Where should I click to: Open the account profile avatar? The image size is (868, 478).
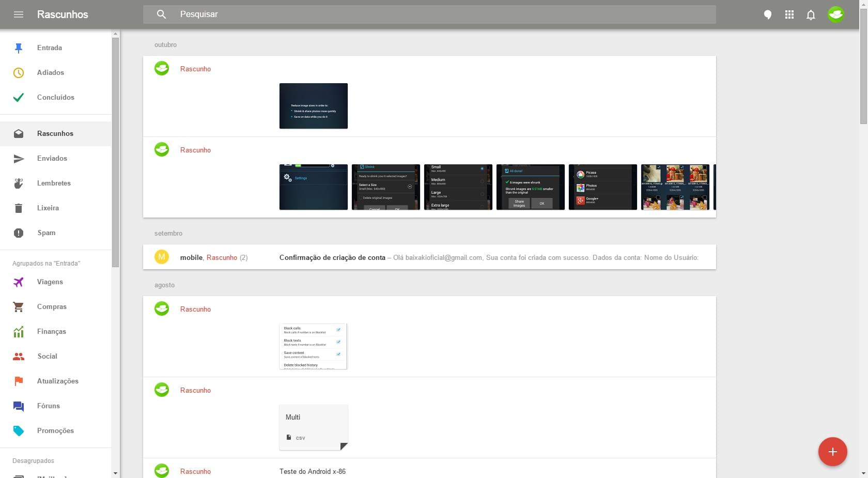[835, 14]
